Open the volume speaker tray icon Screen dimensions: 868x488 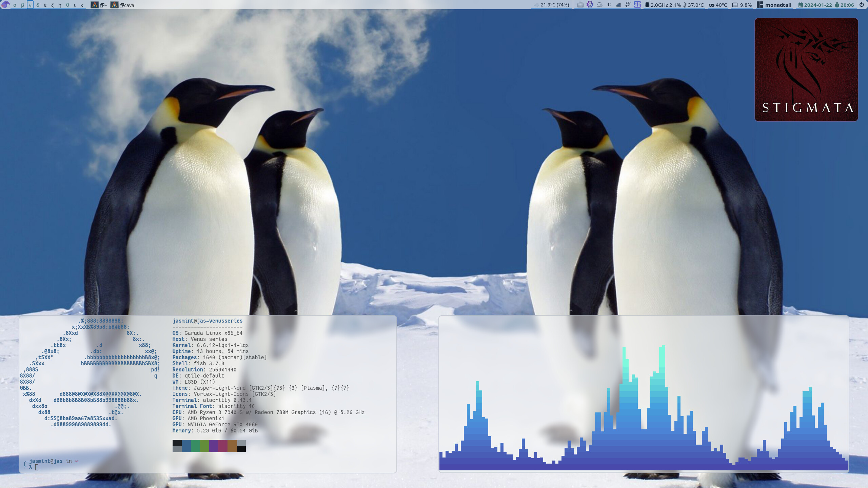click(609, 5)
